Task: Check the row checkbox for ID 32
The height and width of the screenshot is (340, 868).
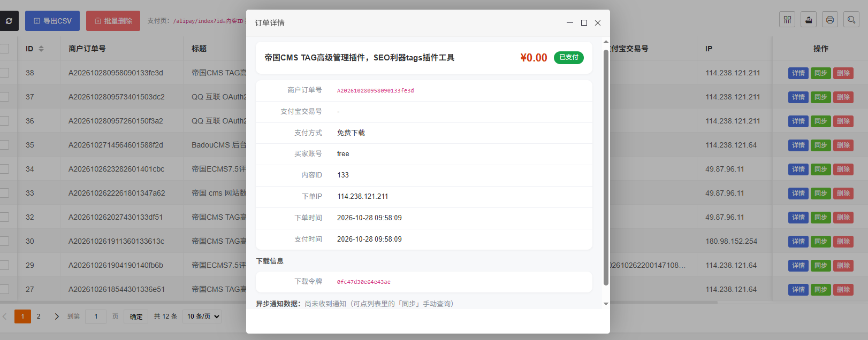Action: (4, 217)
